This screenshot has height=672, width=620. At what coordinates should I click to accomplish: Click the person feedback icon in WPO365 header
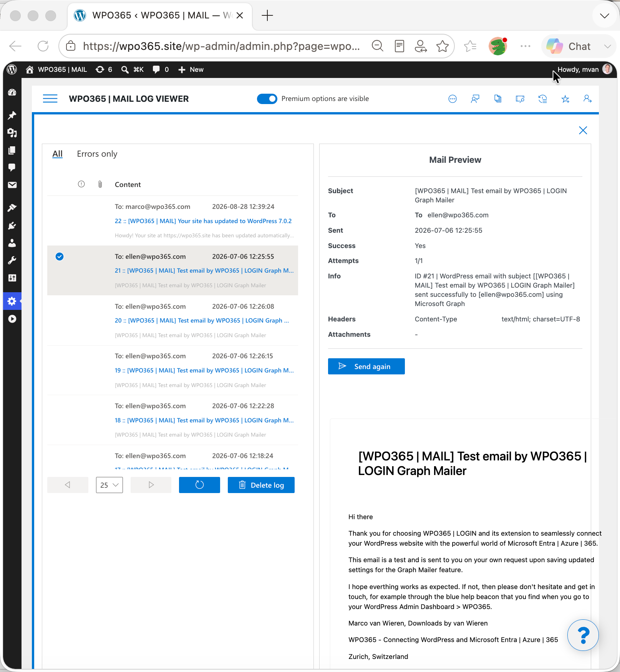[x=475, y=99]
